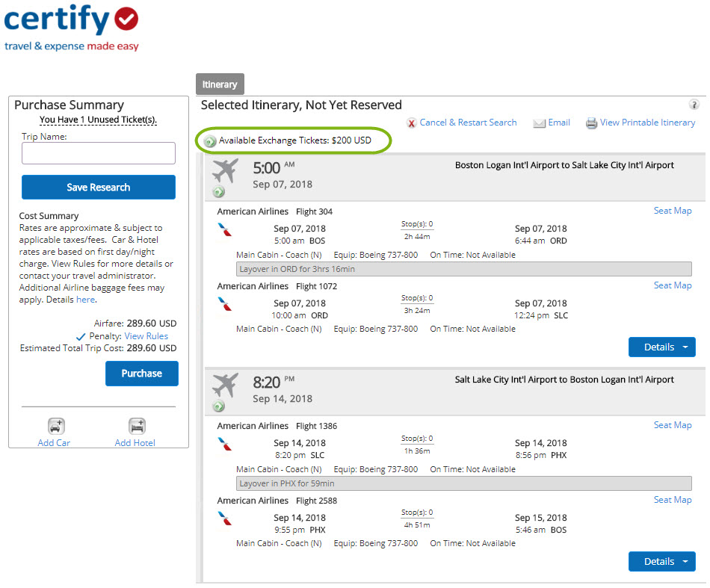Screen dimensions: 710x588
Task: Open Seat Map for Flight 304
Action: (673, 211)
